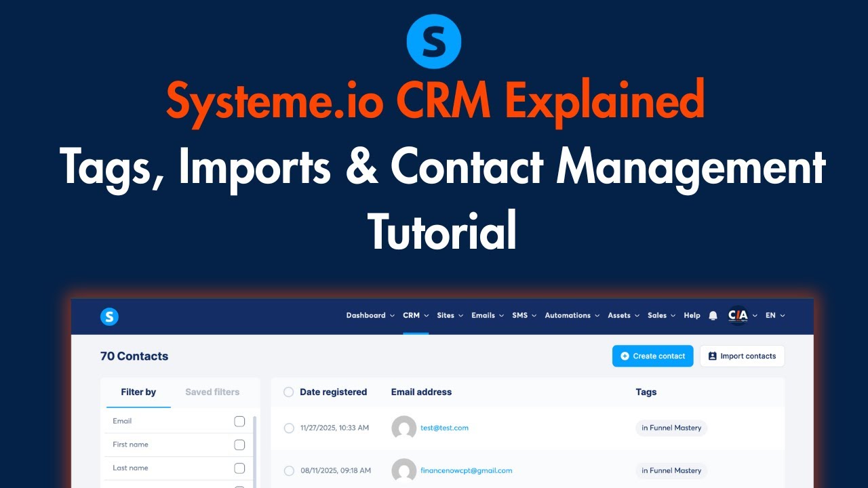Select all contacts with header radio circle

pos(289,392)
